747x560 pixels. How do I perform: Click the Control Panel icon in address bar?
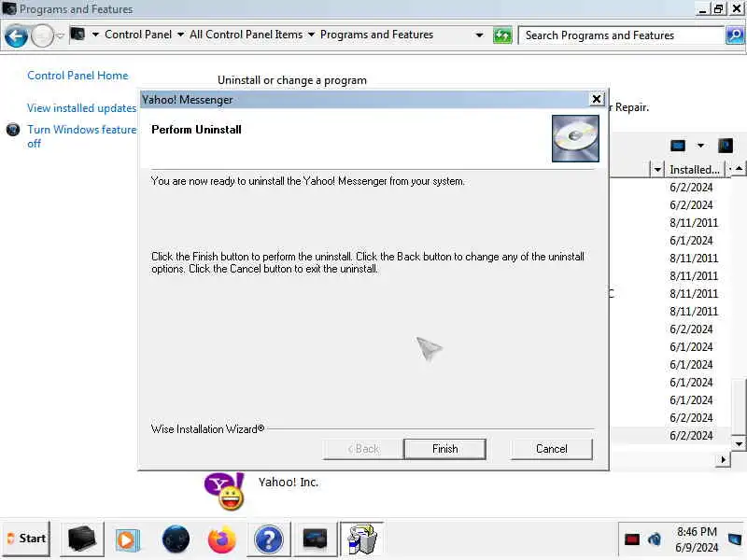[x=78, y=35]
